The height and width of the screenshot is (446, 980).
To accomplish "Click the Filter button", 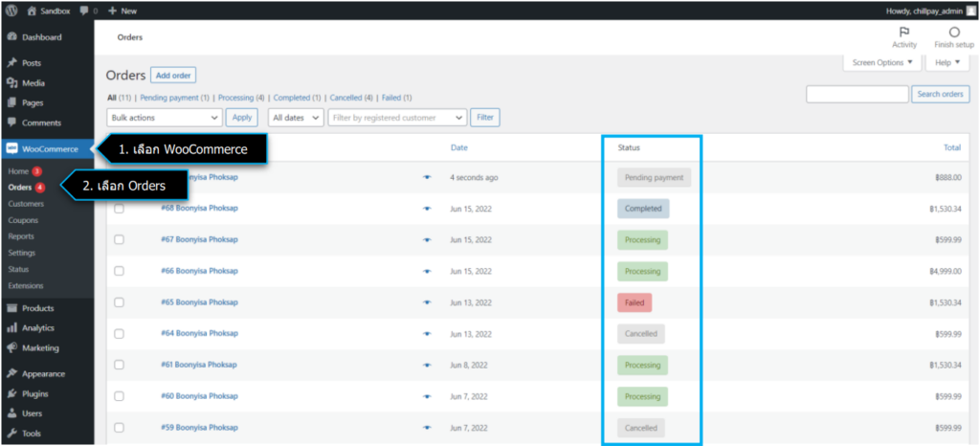I will pos(485,118).
